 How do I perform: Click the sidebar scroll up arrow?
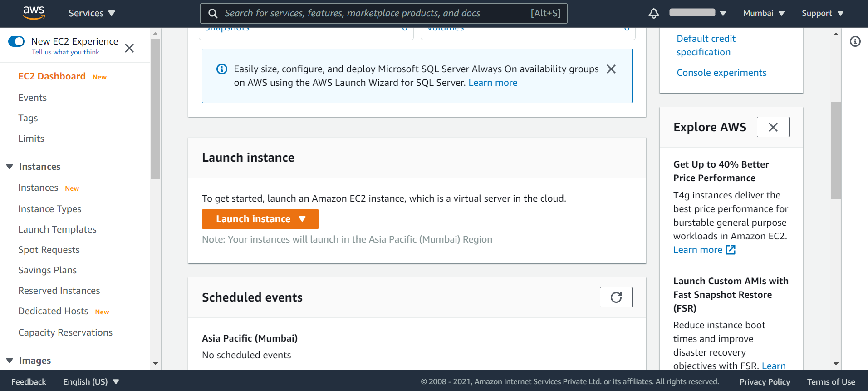(155, 34)
